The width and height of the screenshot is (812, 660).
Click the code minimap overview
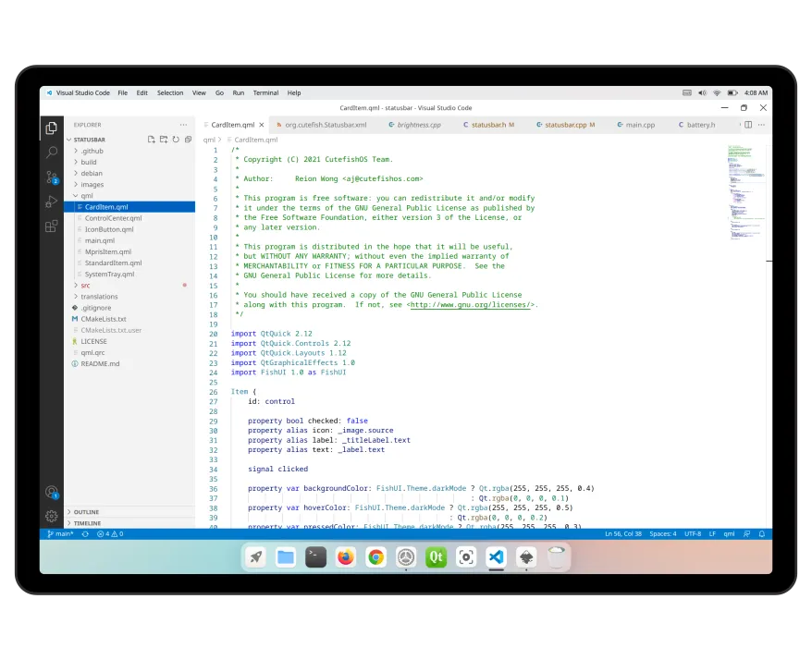click(746, 193)
